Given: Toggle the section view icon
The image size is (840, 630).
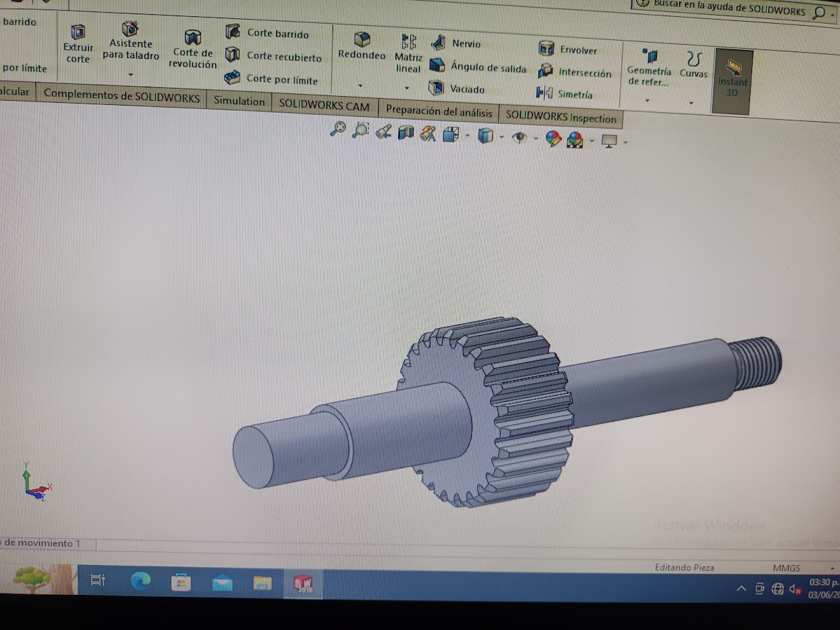Looking at the screenshot, I should (405, 133).
